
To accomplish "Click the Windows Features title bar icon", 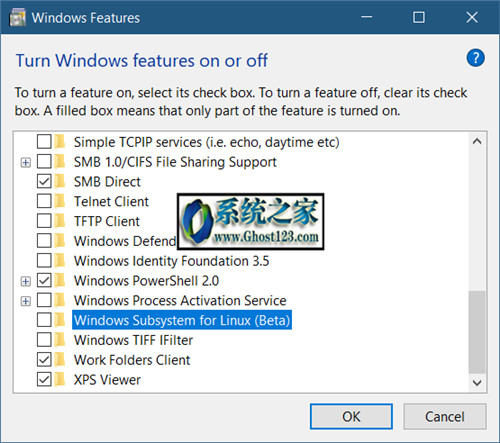I will pyautogui.click(x=18, y=18).
